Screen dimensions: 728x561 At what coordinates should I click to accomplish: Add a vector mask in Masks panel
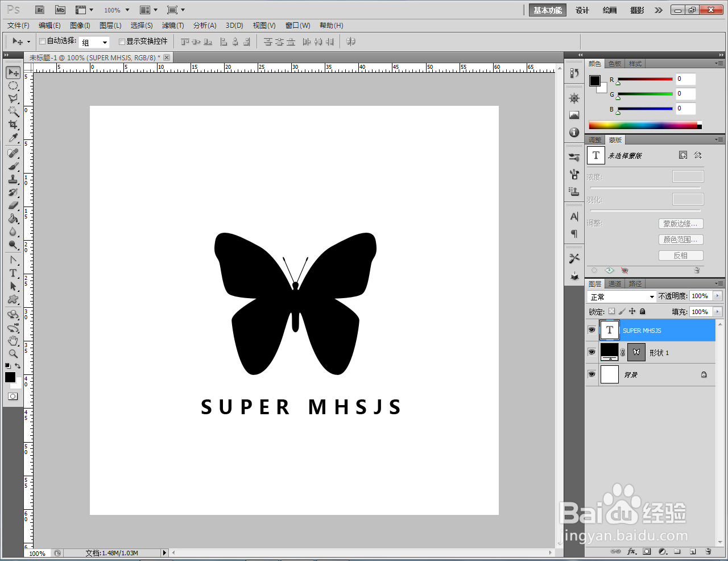[x=698, y=155]
